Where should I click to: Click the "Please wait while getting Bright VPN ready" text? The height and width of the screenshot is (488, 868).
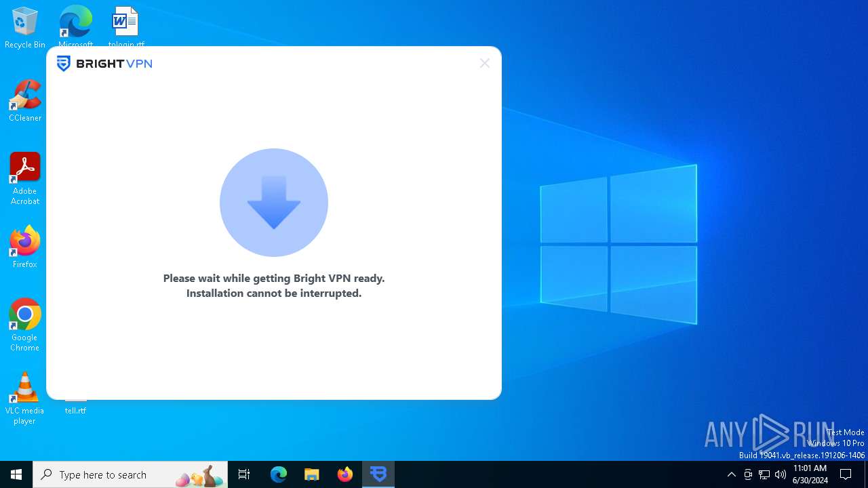point(274,278)
